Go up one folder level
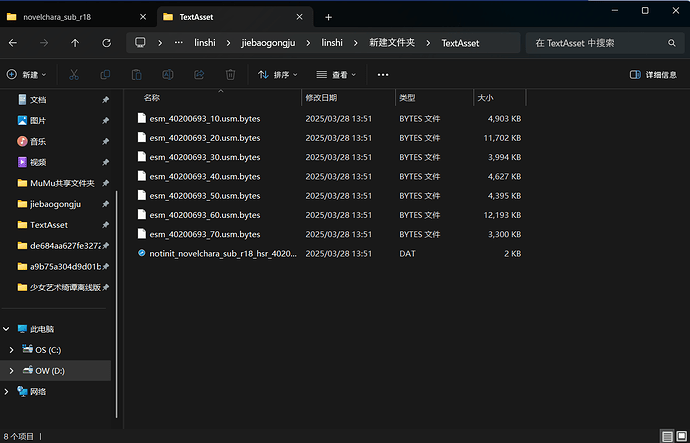 (x=75, y=43)
